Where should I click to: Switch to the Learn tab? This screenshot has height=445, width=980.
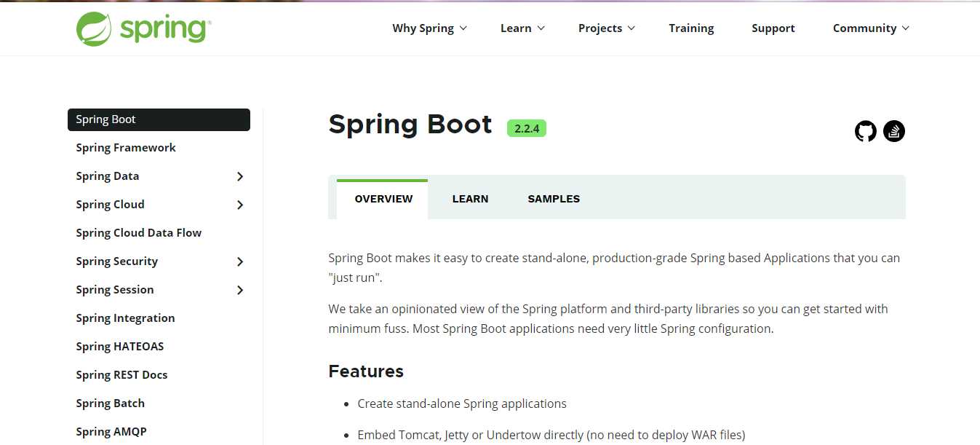tap(470, 199)
